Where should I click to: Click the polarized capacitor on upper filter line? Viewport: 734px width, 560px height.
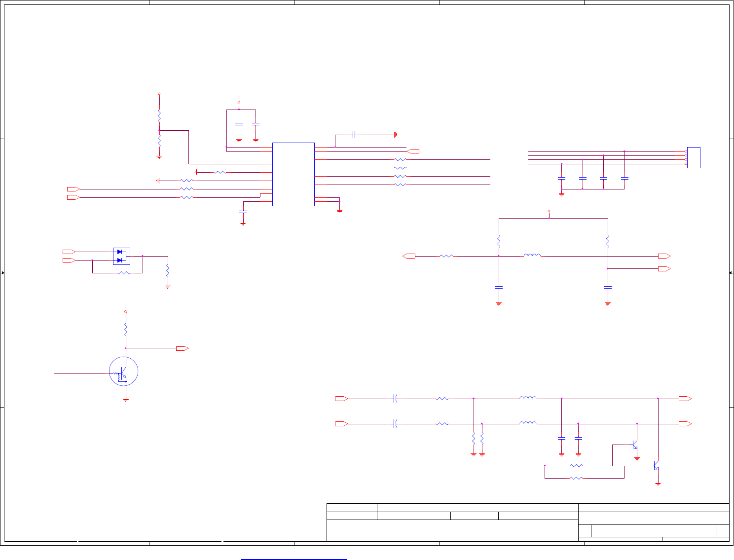[395, 398]
